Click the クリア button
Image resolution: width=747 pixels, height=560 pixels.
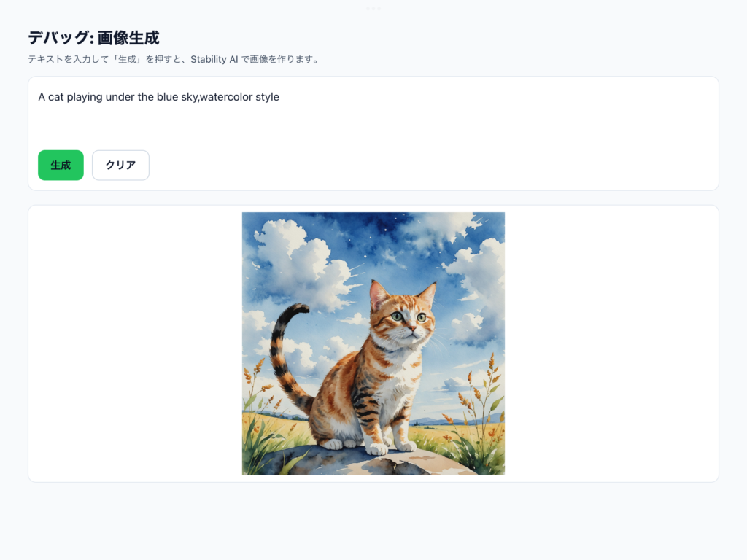pos(120,166)
